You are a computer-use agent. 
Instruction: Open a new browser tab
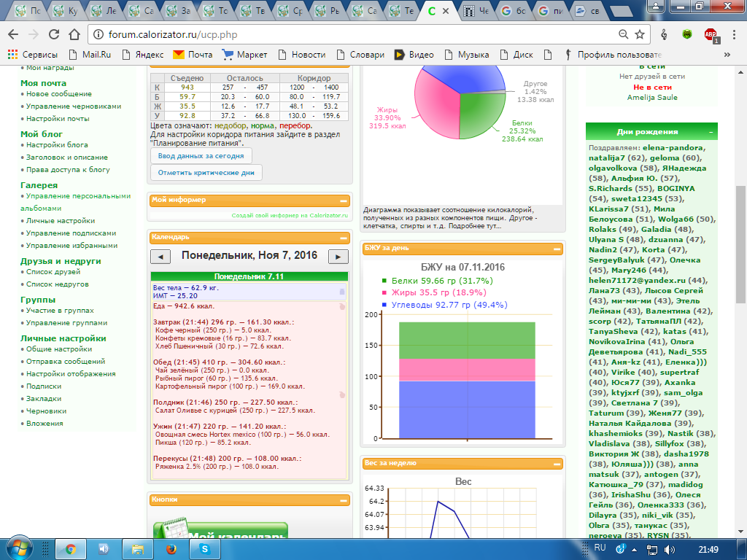click(x=622, y=12)
